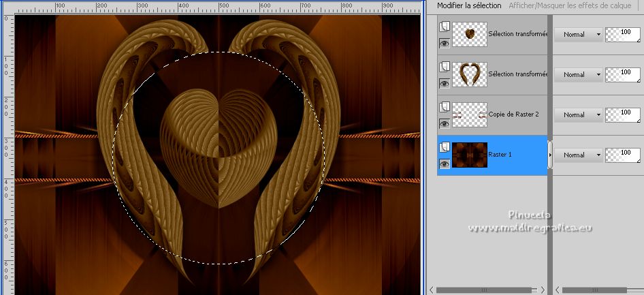The image size is (644, 295).
Task: Hide the Raster 1 layer via eye icon
Action: (444, 164)
